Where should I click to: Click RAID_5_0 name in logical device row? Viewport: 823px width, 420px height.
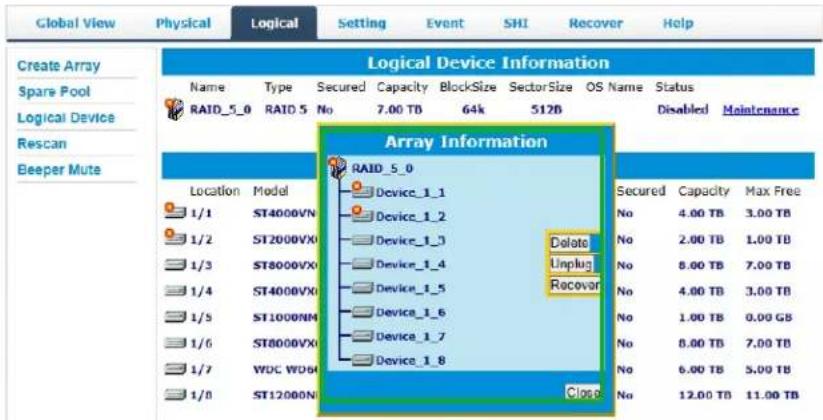(220, 110)
